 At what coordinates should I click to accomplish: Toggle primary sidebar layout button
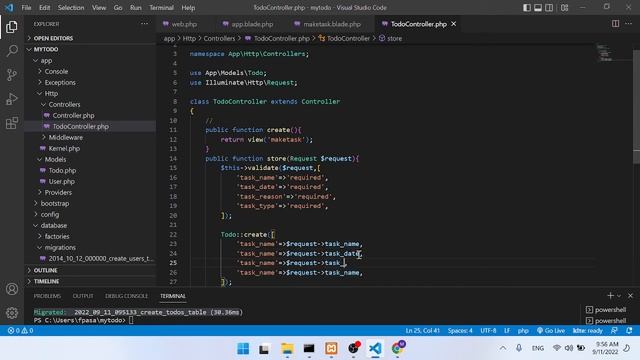pos(527,8)
